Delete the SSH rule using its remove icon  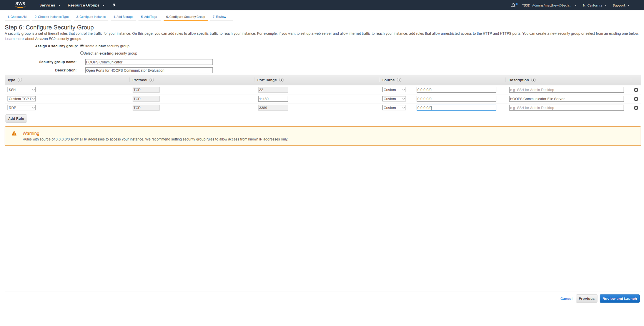point(636,90)
